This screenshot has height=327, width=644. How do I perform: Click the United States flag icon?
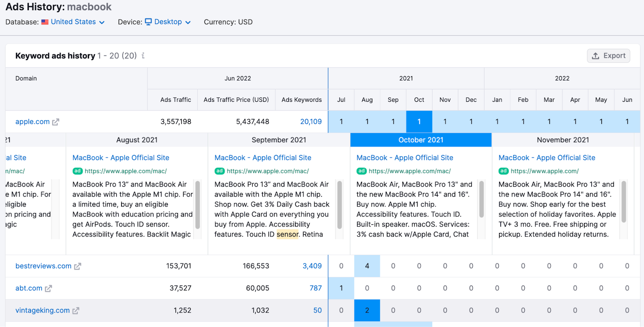coord(45,22)
